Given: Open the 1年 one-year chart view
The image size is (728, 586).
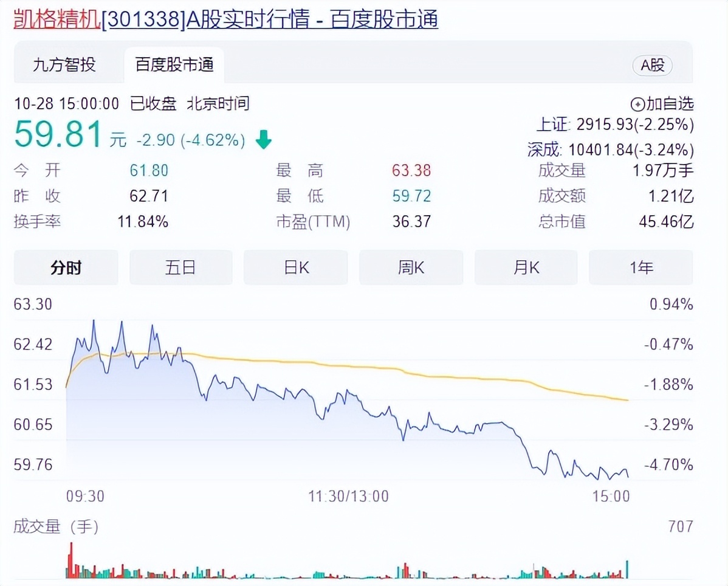Looking at the screenshot, I should tap(640, 267).
